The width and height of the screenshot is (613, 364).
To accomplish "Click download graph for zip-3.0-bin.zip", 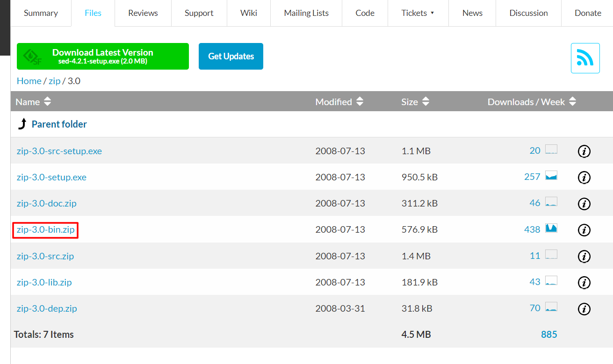I will tap(551, 228).
